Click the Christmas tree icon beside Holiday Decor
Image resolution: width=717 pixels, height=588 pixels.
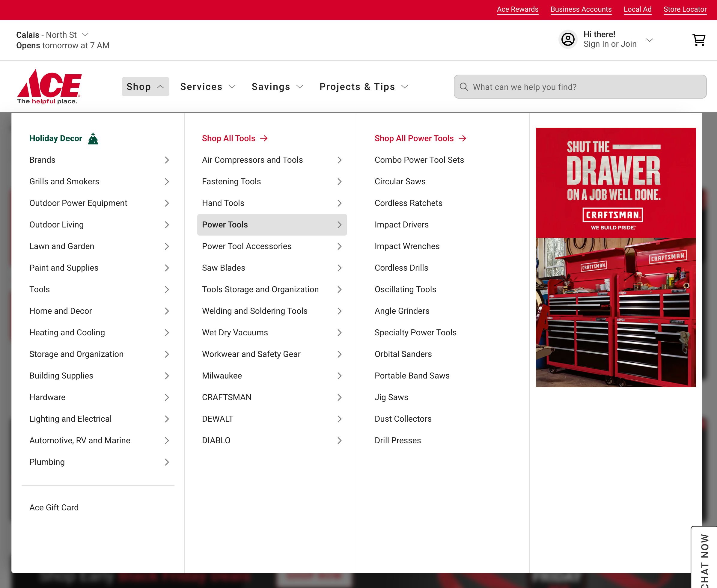(x=93, y=138)
